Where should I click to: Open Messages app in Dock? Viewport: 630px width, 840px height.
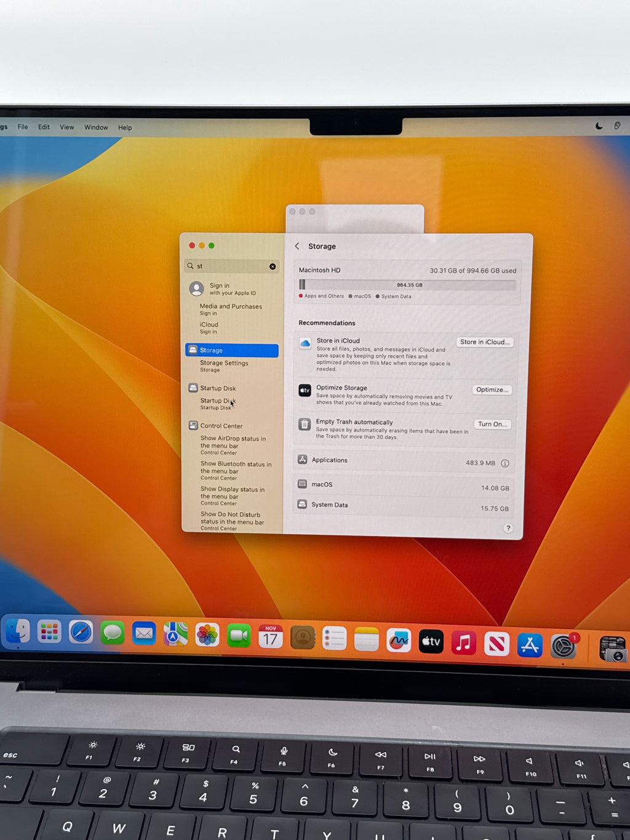113,633
